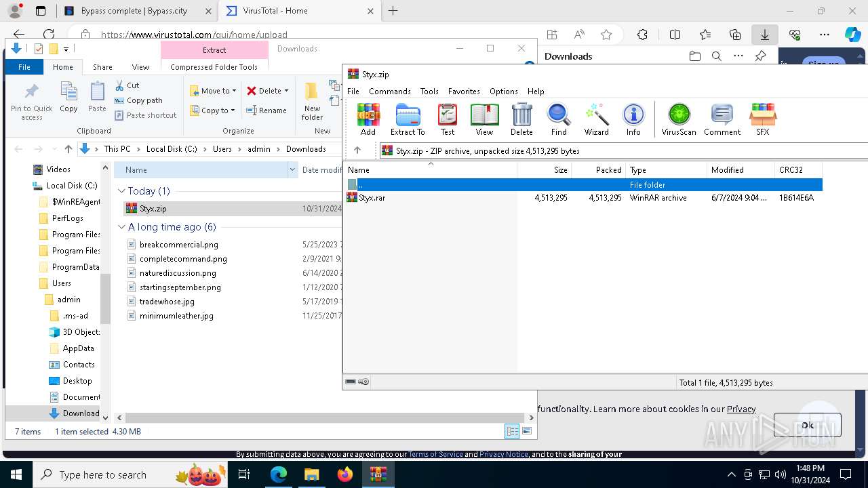Switch Explorer to large icons view

527,431
